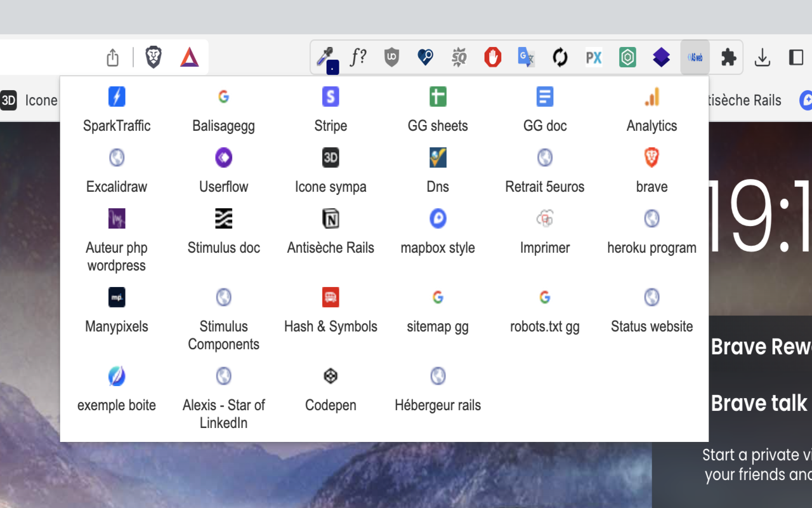Open the mapbox style bookmark
Screen dimensions: 812x508
[437, 232]
